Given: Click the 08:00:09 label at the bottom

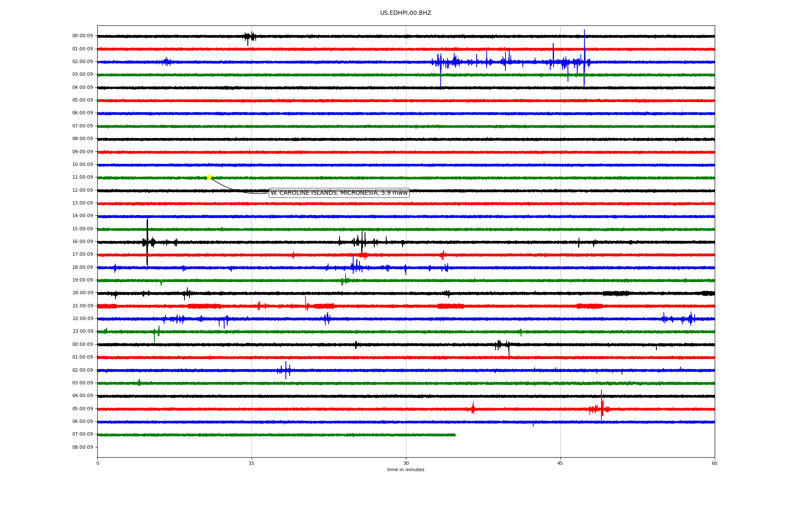Looking at the screenshot, I should point(82,447).
